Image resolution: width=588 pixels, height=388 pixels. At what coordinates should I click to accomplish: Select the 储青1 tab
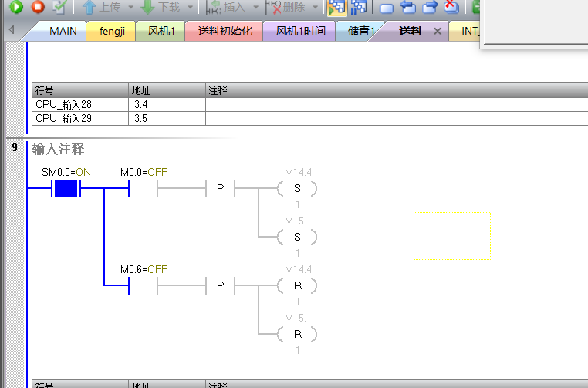(361, 32)
